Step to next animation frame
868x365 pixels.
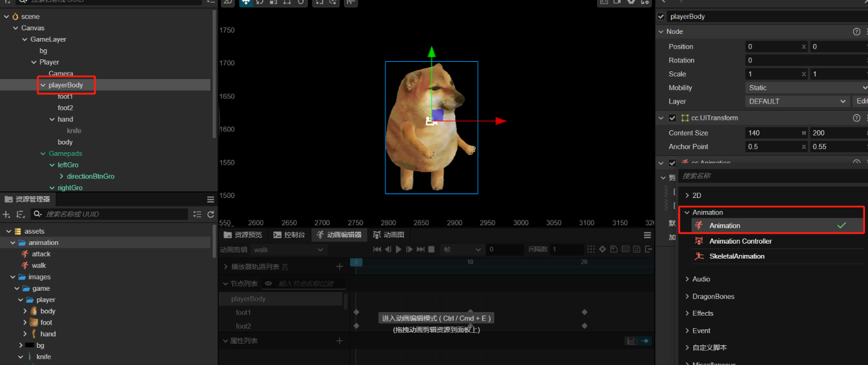tap(409, 250)
